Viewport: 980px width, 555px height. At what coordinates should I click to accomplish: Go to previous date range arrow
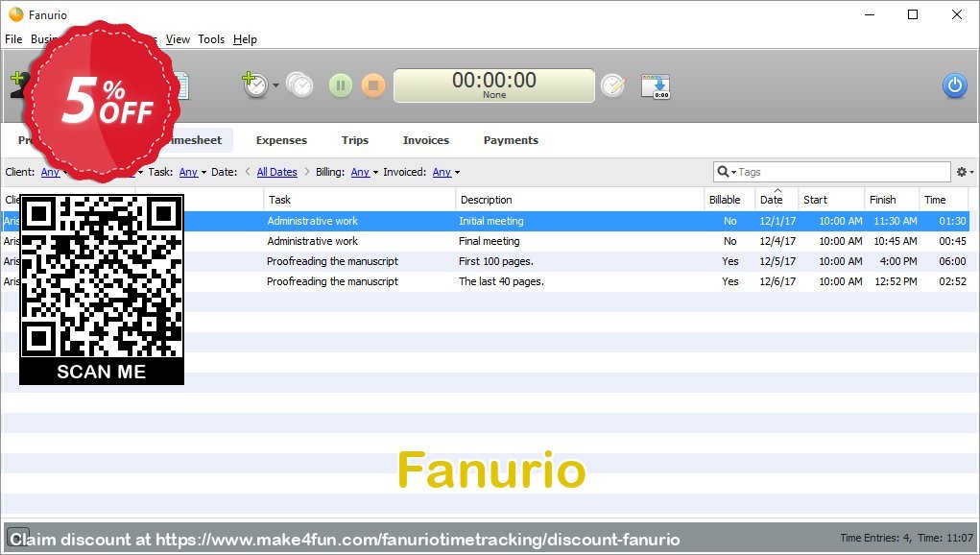point(248,171)
